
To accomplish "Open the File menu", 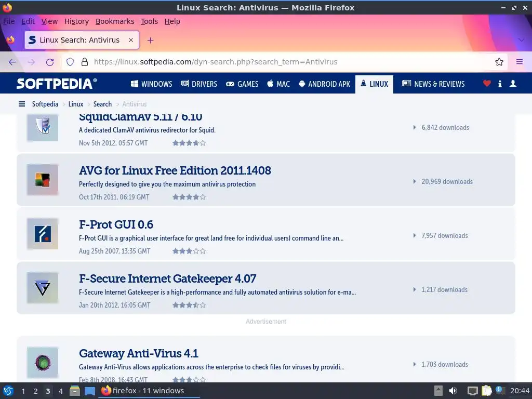I will (9, 21).
